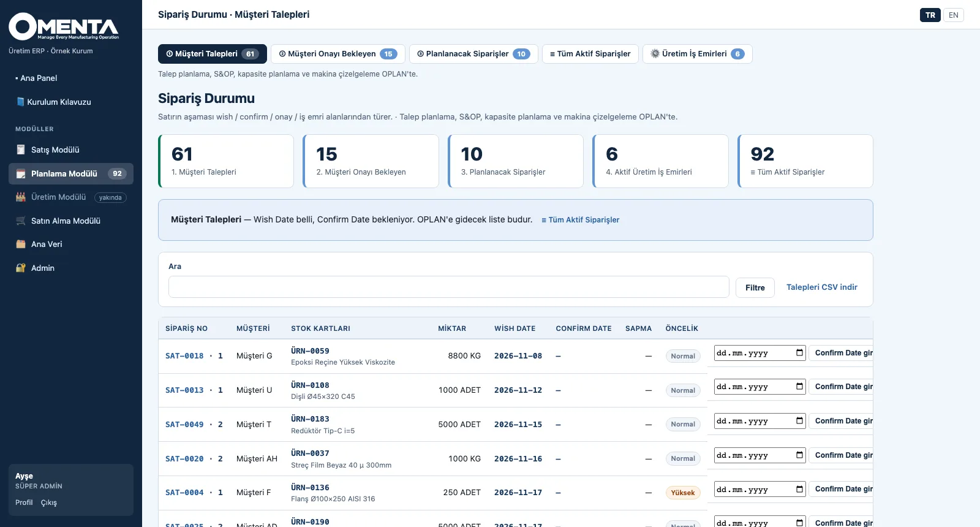Click the 10 Planlanacak Siparişler card
Screen dimensions: 980x527
(516, 161)
